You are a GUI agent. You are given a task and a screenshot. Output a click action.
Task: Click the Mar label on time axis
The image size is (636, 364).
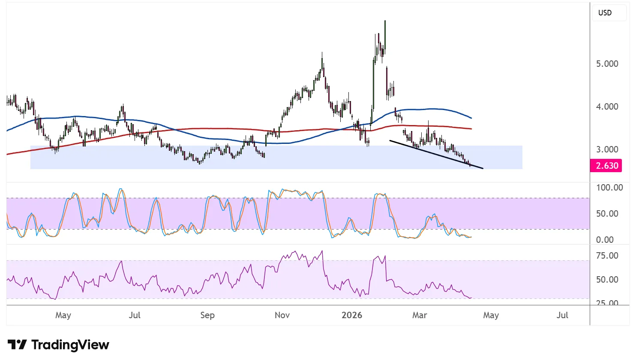[420, 315]
